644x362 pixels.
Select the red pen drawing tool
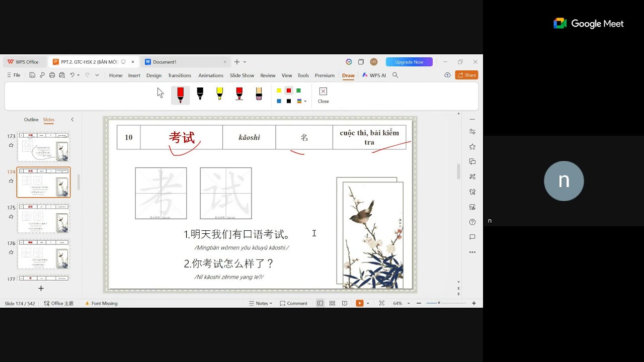point(181,95)
